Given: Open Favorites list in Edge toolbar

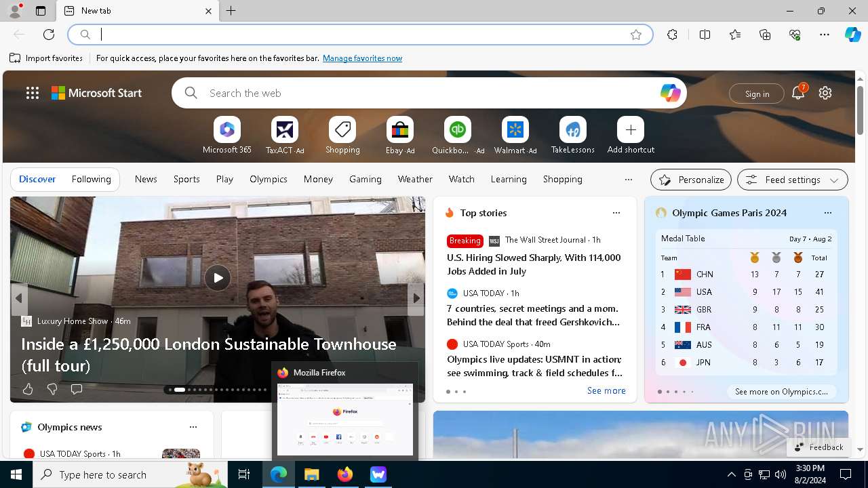Looking at the screenshot, I should tap(735, 35).
